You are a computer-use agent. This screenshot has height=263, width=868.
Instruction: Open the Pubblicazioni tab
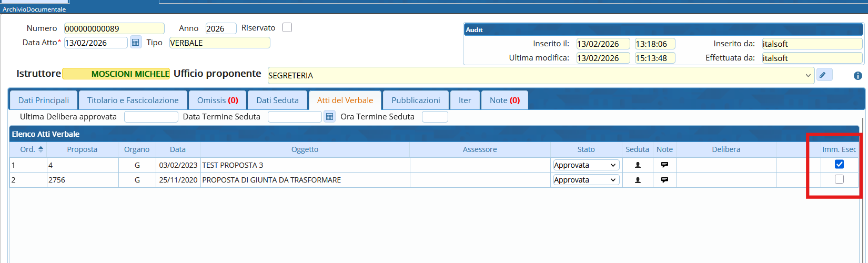click(x=416, y=100)
